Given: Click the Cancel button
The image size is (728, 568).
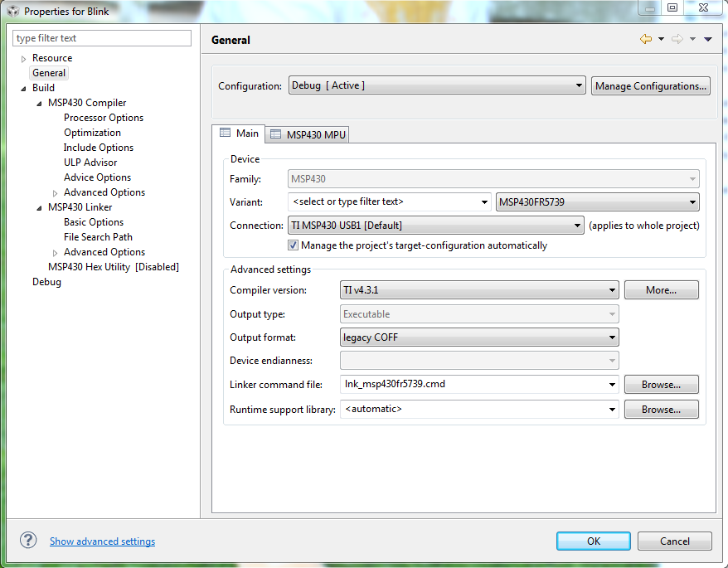Looking at the screenshot, I should [x=675, y=541].
